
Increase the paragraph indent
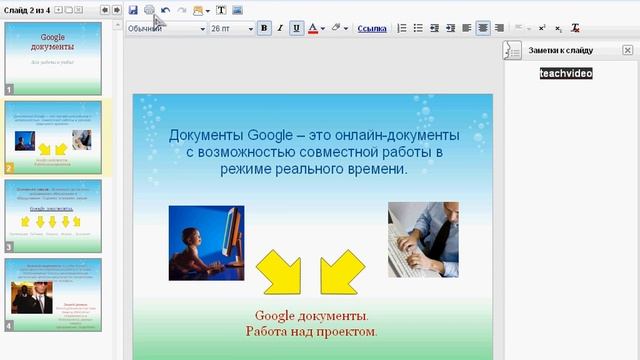(450, 28)
